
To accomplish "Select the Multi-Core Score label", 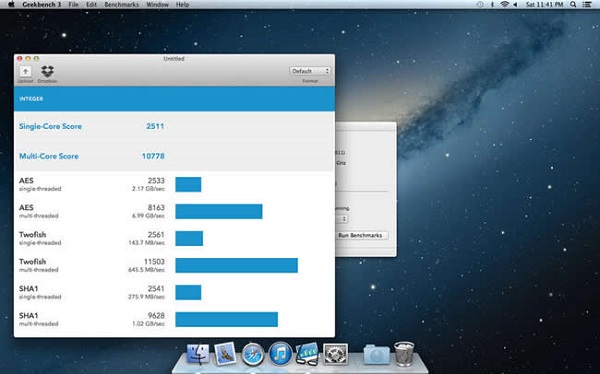I will 49,156.
